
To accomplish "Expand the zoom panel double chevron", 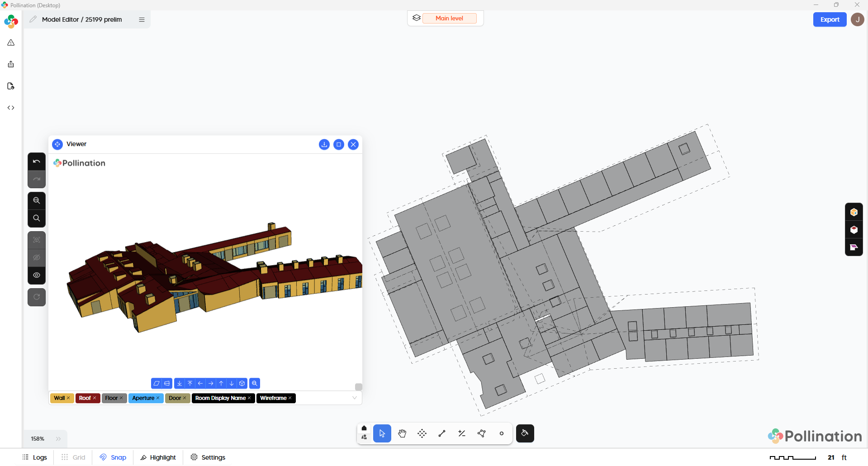I will [58, 439].
